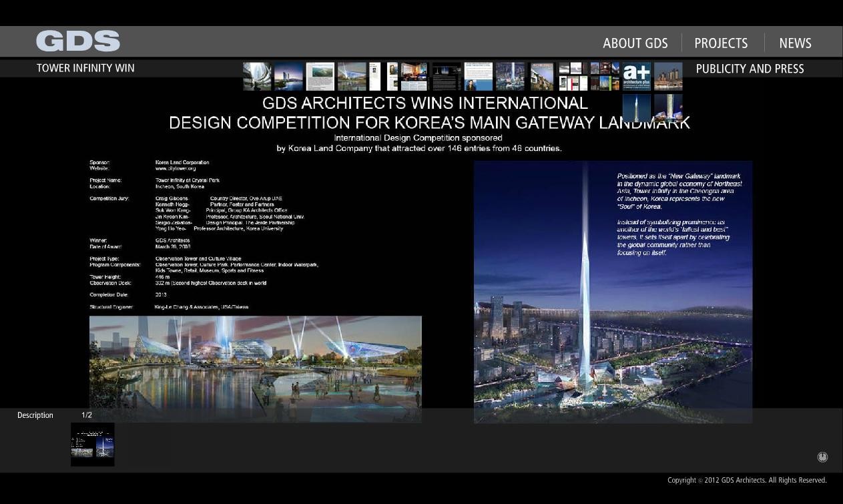Open the tower thumbnail below the a+ thumbnail
The image size is (843, 504).
coord(636,108)
